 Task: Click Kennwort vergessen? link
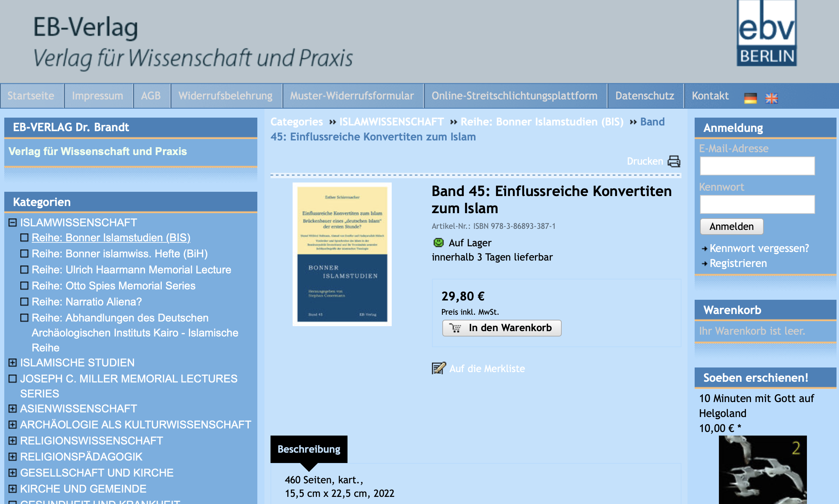pyautogui.click(x=759, y=248)
